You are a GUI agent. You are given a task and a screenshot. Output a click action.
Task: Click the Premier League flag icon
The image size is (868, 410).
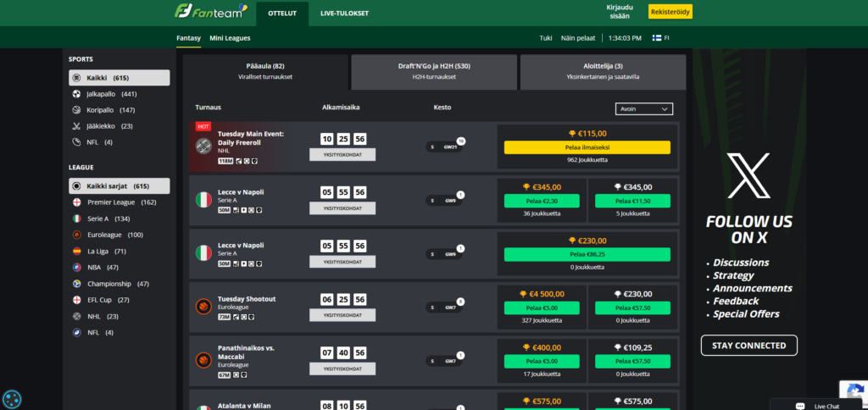(76, 202)
